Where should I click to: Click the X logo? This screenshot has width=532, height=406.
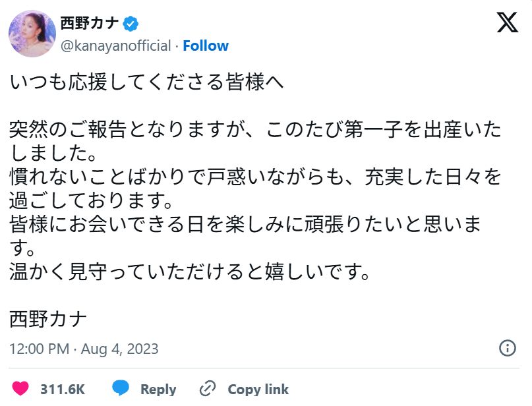point(507,23)
